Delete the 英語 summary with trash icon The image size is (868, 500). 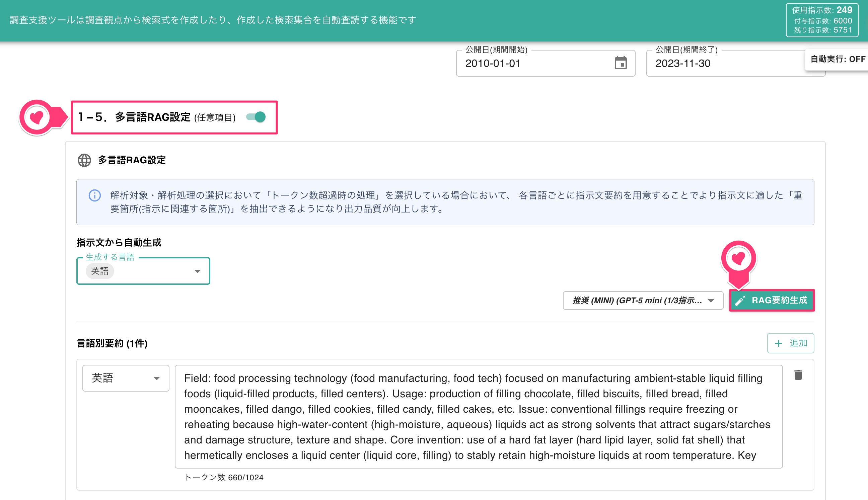[798, 375]
